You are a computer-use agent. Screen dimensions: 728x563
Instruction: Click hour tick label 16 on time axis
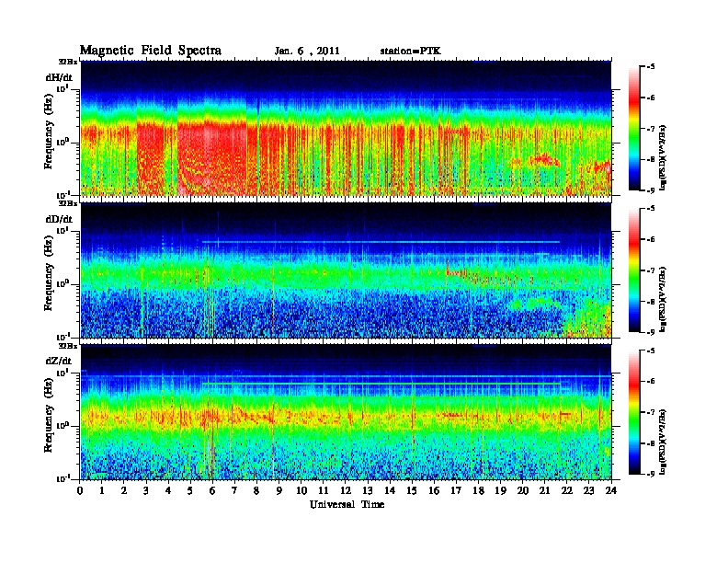click(x=434, y=490)
